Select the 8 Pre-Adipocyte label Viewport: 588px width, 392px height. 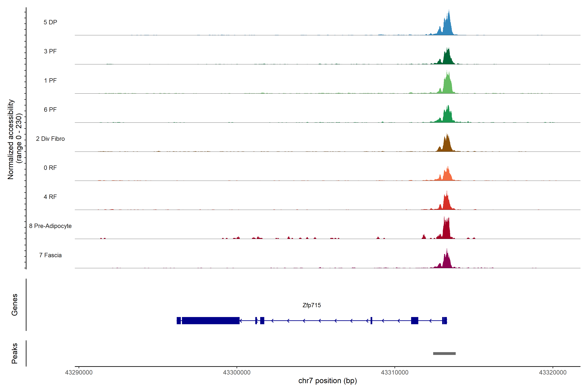[x=50, y=226]
